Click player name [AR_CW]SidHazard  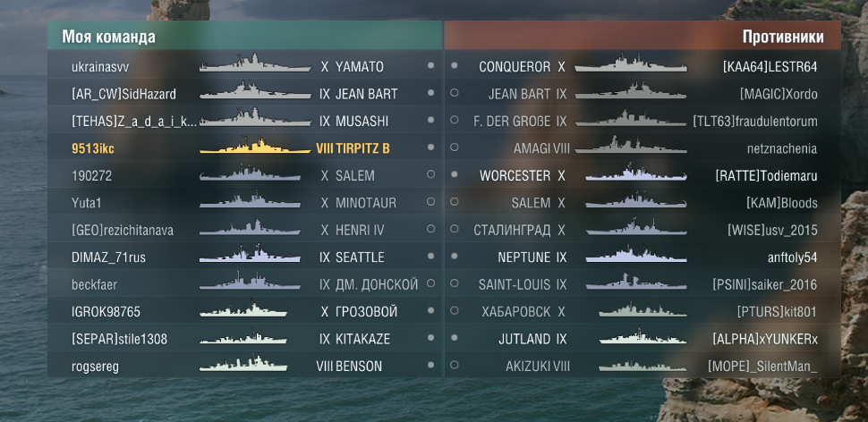(123, 94)
